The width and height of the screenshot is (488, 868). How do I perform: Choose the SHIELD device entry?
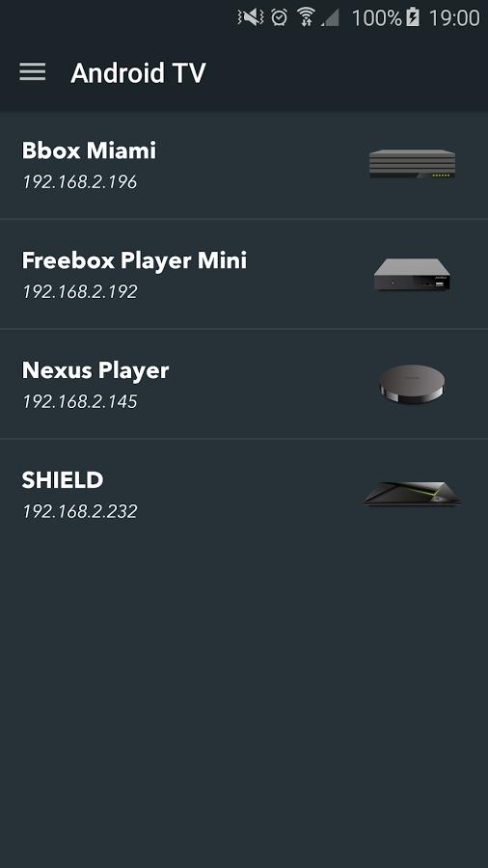244,493
